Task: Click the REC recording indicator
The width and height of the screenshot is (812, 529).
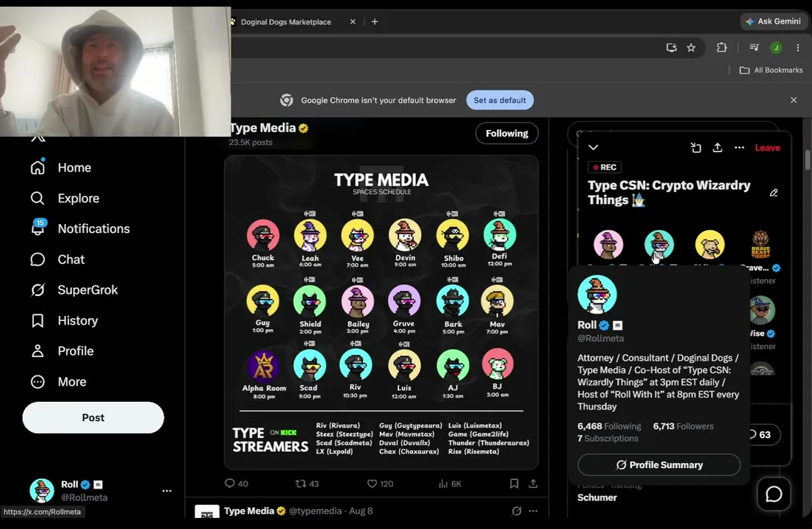Action: [605, 168]
